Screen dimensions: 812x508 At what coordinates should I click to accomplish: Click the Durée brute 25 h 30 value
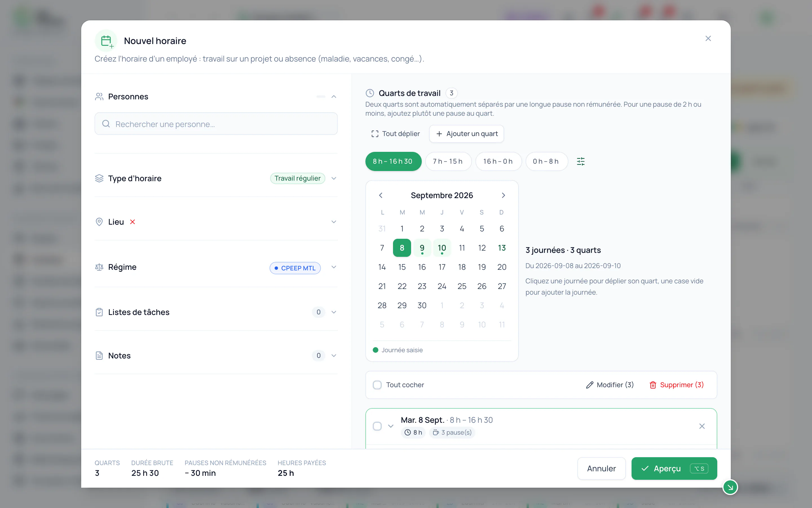145,473
